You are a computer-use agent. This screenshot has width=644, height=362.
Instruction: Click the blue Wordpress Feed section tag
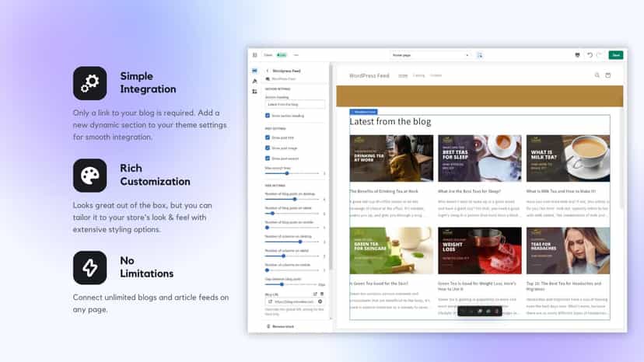click(x=364, y=112)
